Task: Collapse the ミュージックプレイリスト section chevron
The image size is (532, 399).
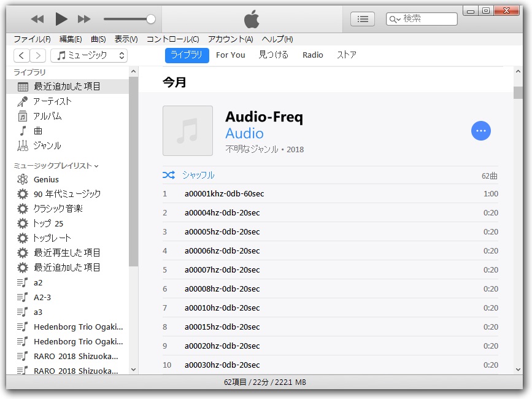Action: [97, 166]
